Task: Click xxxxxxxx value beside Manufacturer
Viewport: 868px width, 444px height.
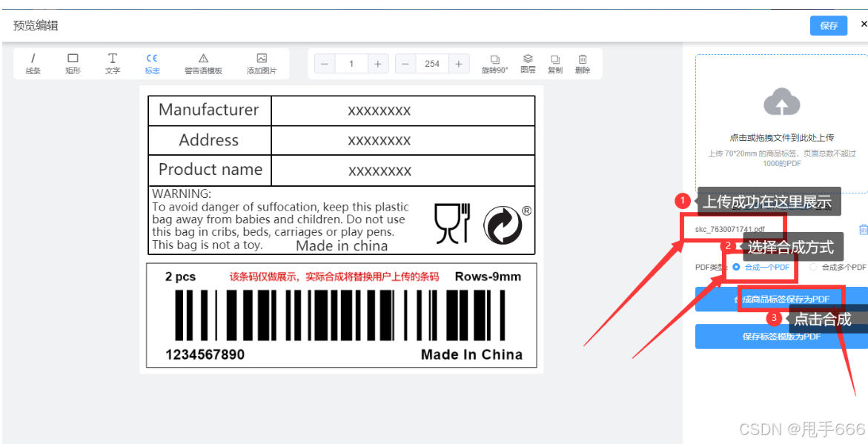Action: pos(380,110)
